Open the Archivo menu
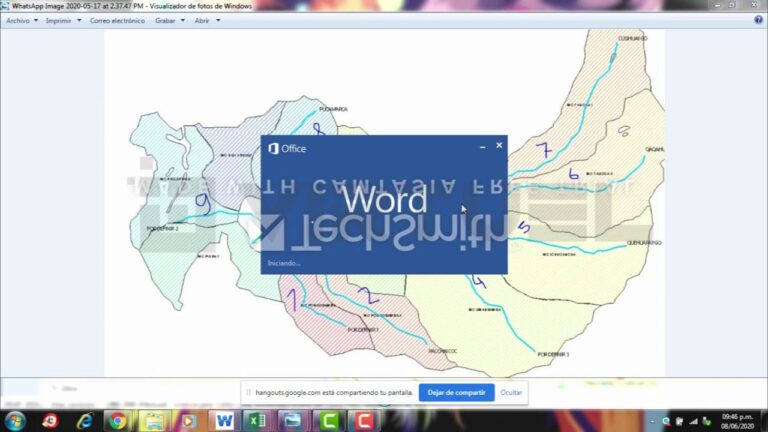 (18, 21)
